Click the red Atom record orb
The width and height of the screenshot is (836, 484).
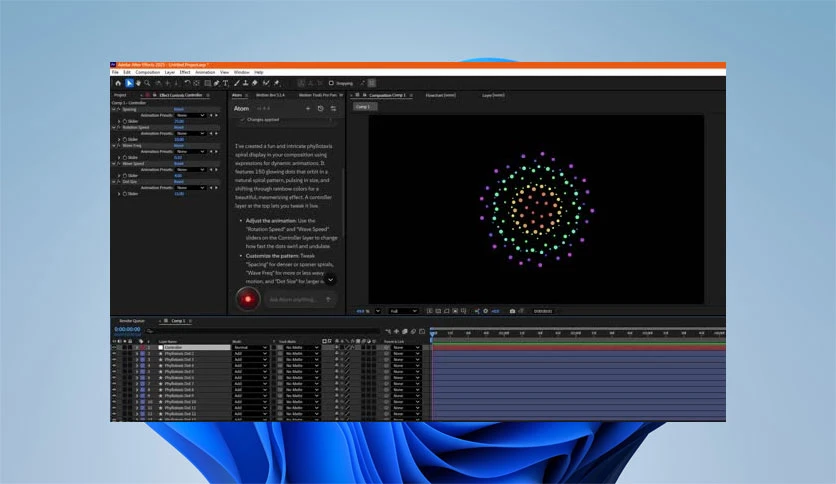(248, 299)
